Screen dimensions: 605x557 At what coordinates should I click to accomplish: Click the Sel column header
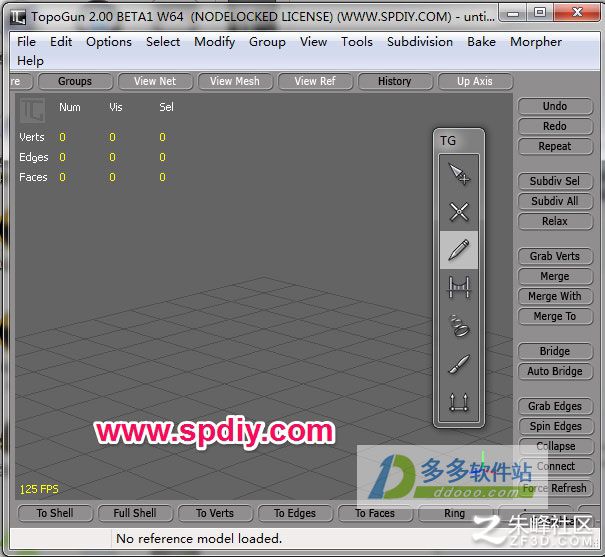tap(166, 107)
